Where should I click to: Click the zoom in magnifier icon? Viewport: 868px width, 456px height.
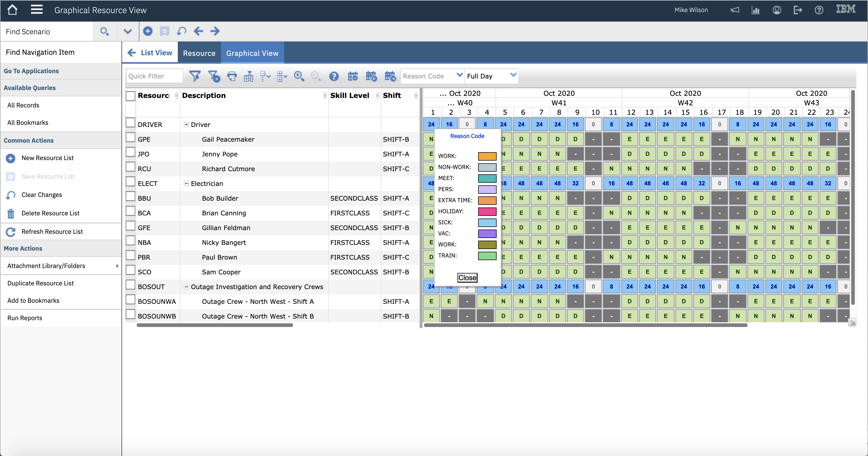point(299,76)
